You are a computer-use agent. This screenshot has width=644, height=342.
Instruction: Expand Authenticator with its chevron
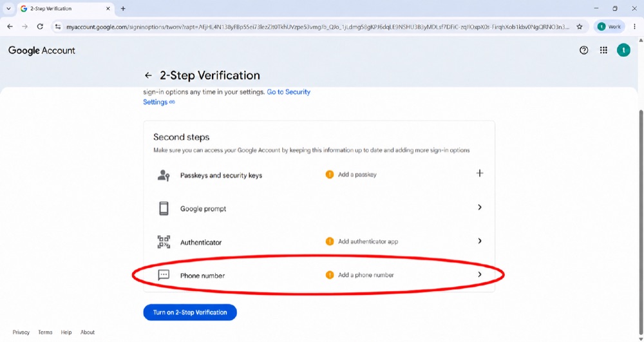coord(480,241)
